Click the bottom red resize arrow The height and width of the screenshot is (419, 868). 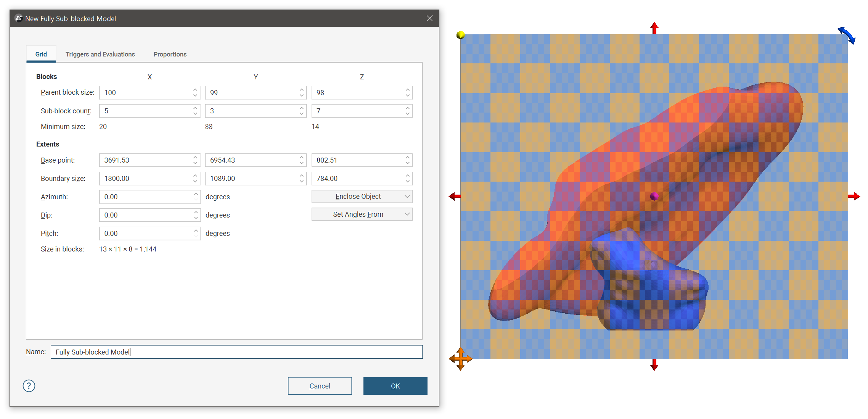[x=654, y=365]
